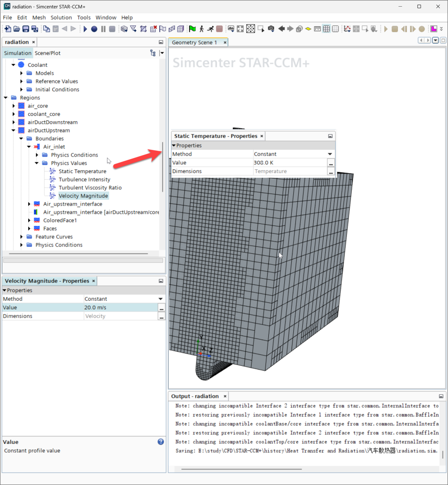The image size is (448, 485).
Task: Open the Tools menu
Action: click(84, 17)
